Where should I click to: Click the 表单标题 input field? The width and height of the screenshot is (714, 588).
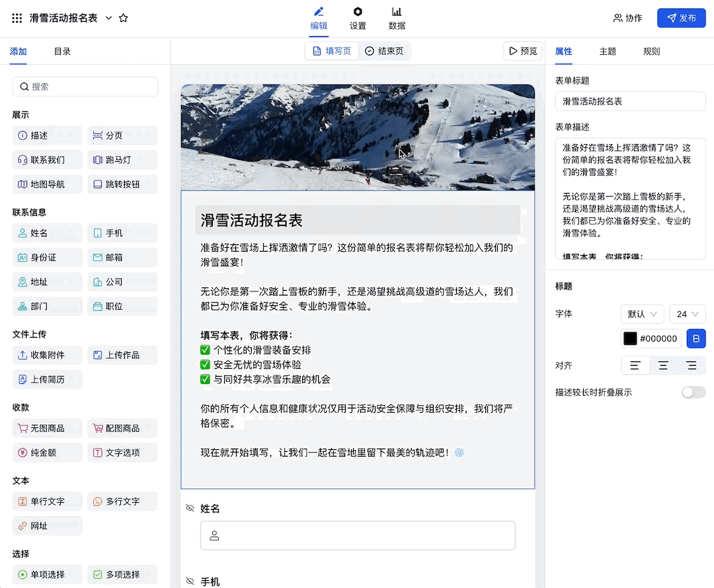tap(631, 101)
